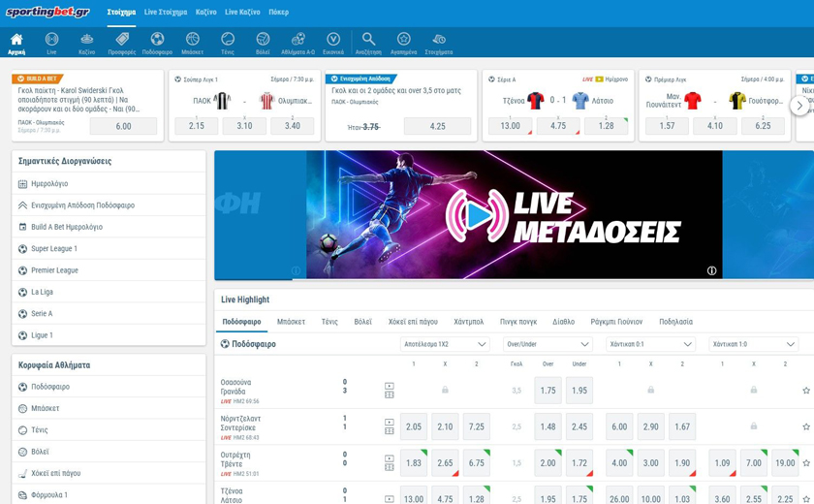The height and width of the screenshot is (504, 814).
Task: Click the sportingbet.gr logo
Action: tap(47, 12)
